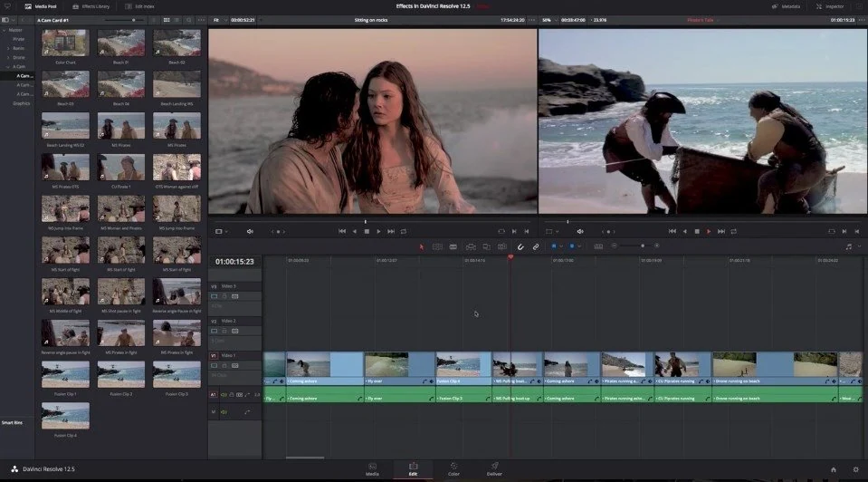Click the timecode field 01:00:15:23

tap(234, 262)
